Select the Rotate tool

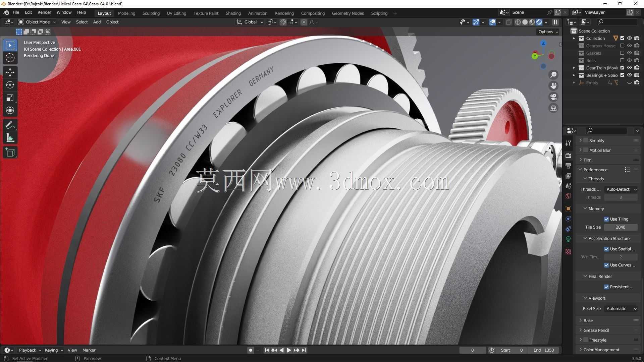[x=10, y=85]
